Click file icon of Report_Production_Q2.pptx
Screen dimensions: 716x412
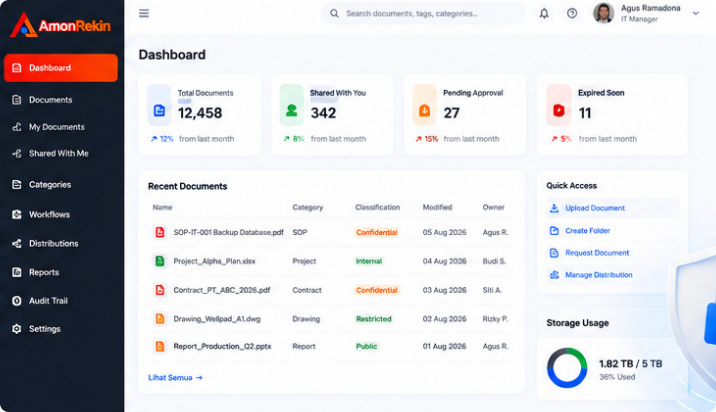160,346
